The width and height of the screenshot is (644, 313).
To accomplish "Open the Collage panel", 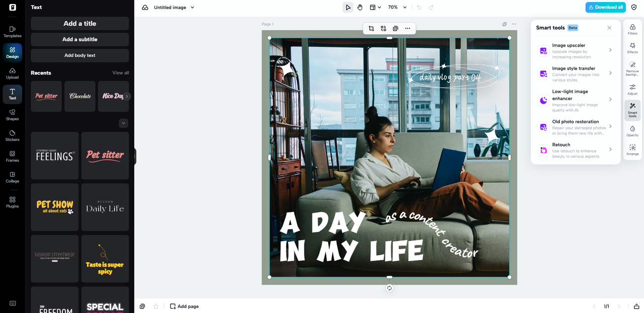I will [13, 177].
